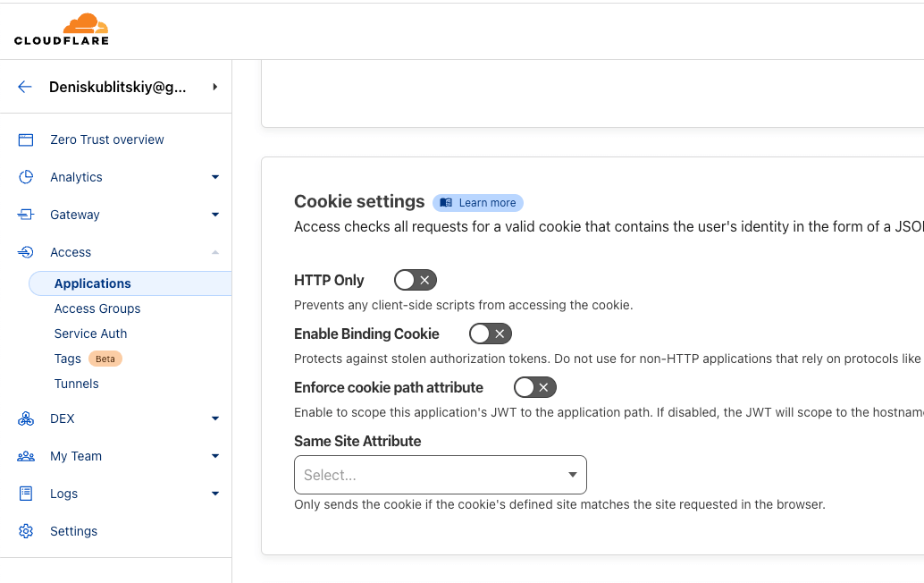Toggle Enforce cookie path attribute

pyautogui.click(x=534, y=387)
